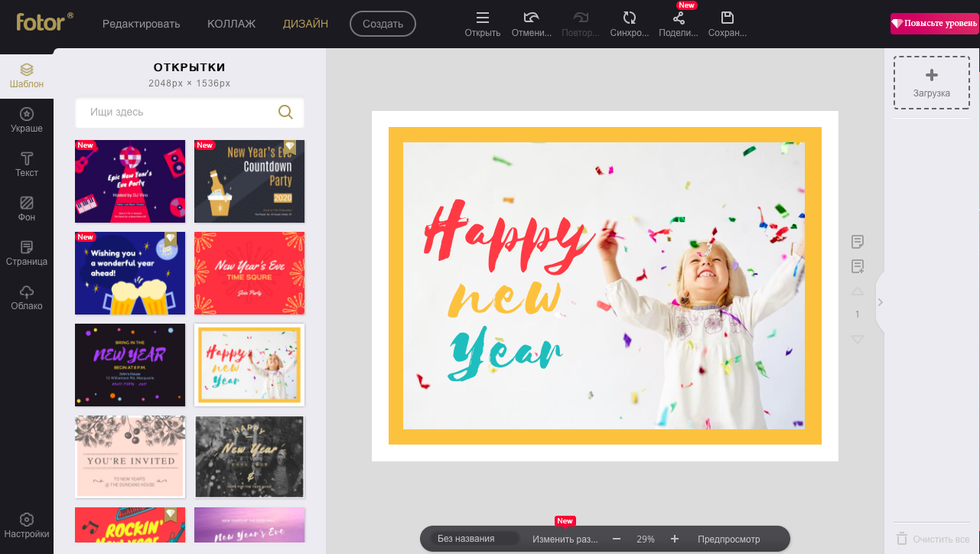
Task: Select the Украше decorations tool
Action: tap(27, 120)
